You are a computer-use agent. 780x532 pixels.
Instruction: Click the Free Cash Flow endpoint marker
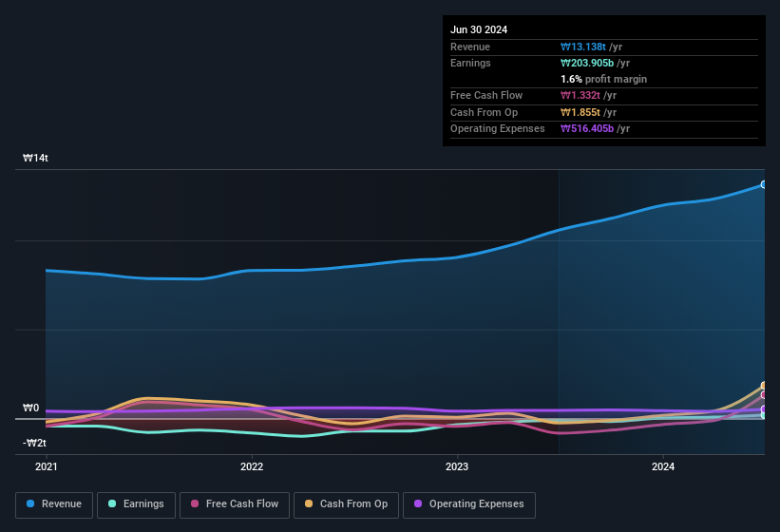764,395
